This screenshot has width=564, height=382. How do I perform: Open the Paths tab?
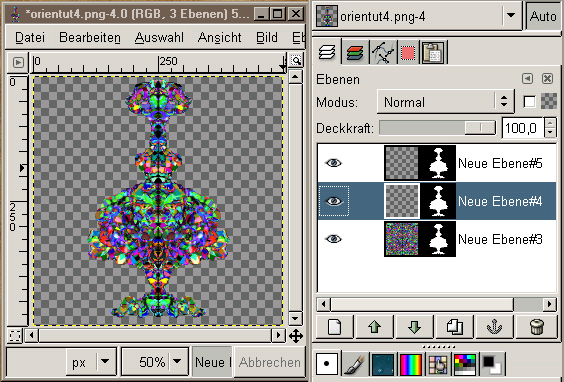[382, 53]
